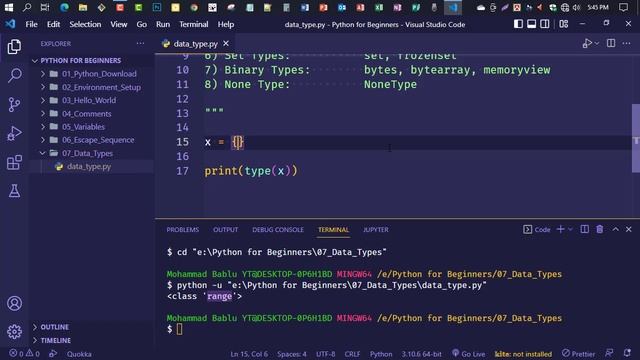The width and height of the screenshot is (640, 360).
Task: Open the Source Control view
Action: 14,104
